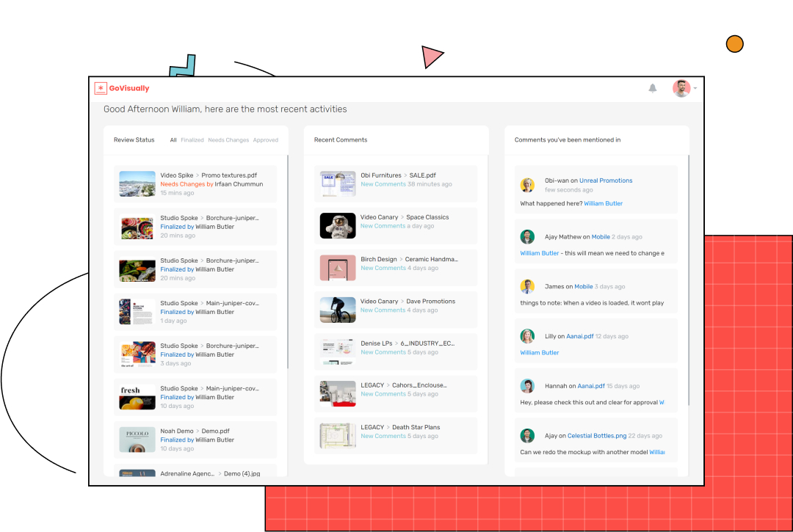Image resolution: width=793 pixels, height=532 pixels.
Task: Click Lilly's avatar icon
Action: pyautogui.click(x=527, y=336)
